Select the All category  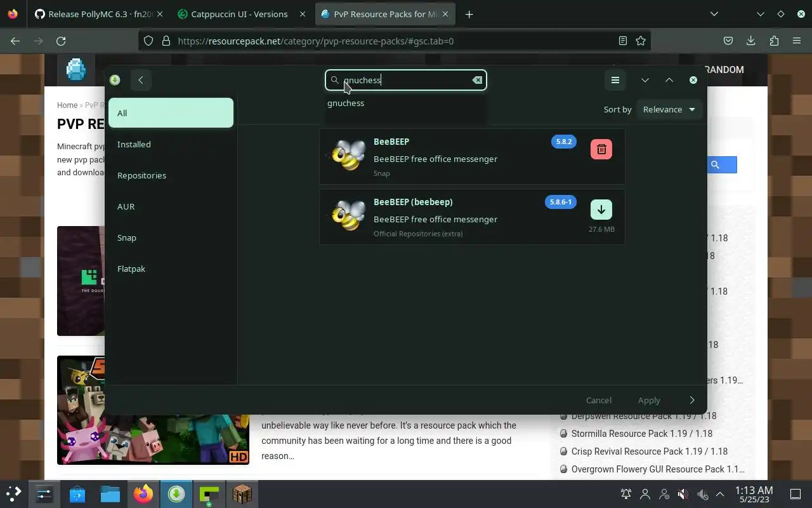[x=171, y=113]
